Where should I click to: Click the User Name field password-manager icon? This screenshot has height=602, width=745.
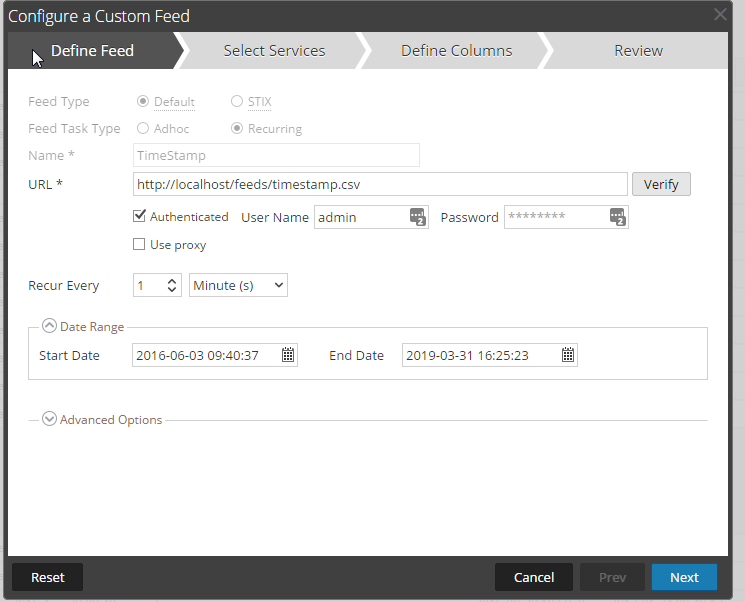point(417,217)
